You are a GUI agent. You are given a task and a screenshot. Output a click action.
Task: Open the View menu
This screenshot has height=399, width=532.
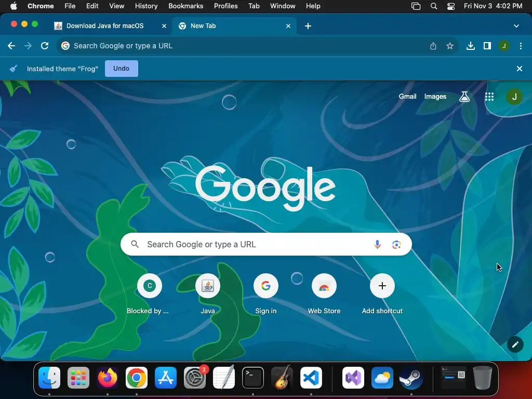pos(117,6)
